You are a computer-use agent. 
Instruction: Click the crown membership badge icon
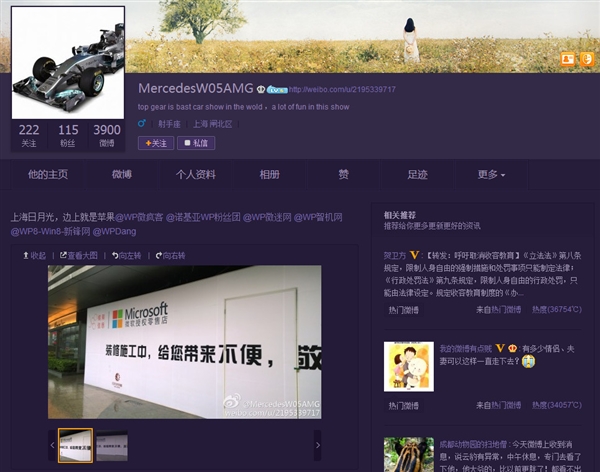(261, 89)
